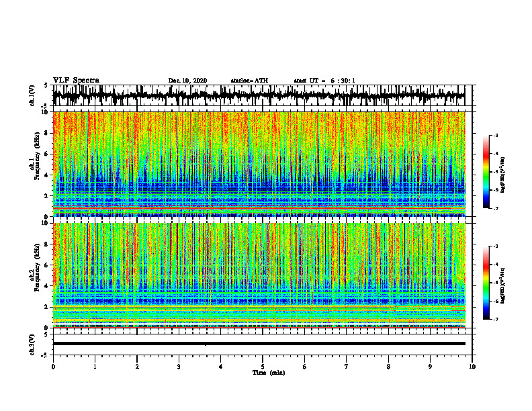532x411 pixels.
Task: Click the "Time (min)" axis label
Action: click(x=269, y=373)
